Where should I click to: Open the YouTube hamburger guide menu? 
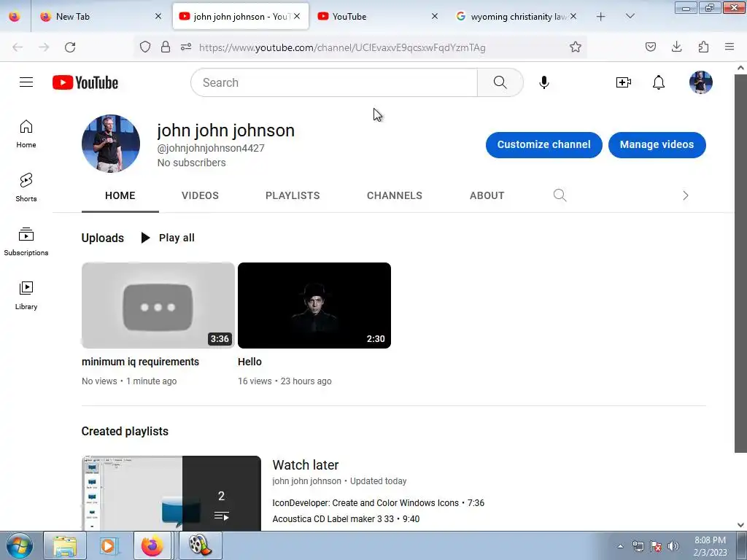pos(26,82)
